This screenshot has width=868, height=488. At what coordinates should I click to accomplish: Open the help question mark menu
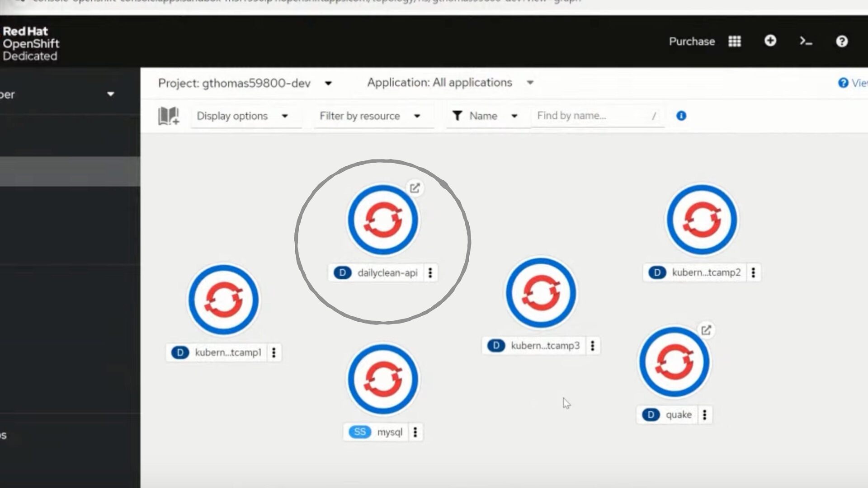click(x=842, y=41)
